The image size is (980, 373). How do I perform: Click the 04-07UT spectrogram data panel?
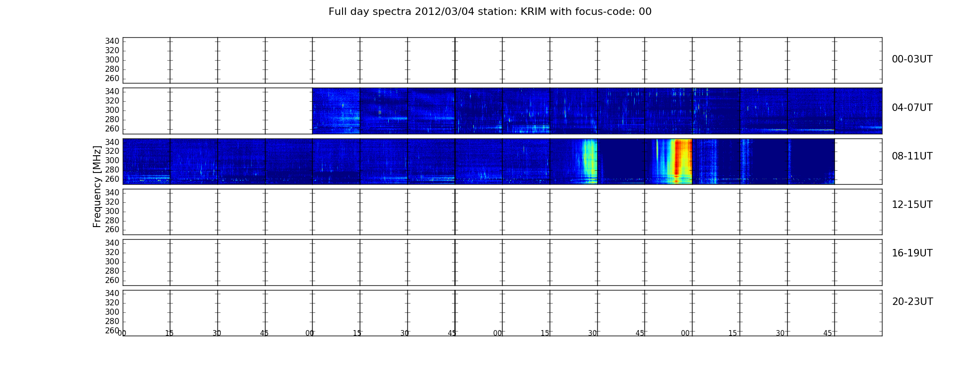pos(597,111)
